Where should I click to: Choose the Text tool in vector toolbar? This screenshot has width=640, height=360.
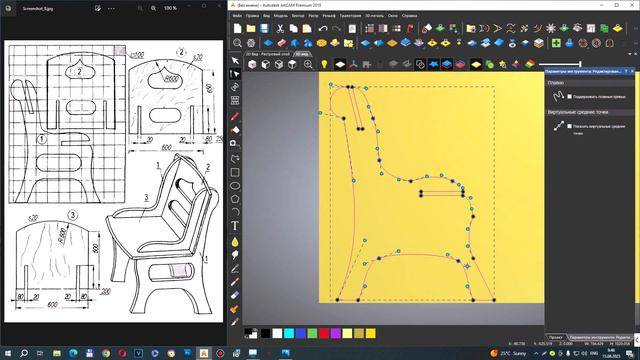[x=235, y=226]
